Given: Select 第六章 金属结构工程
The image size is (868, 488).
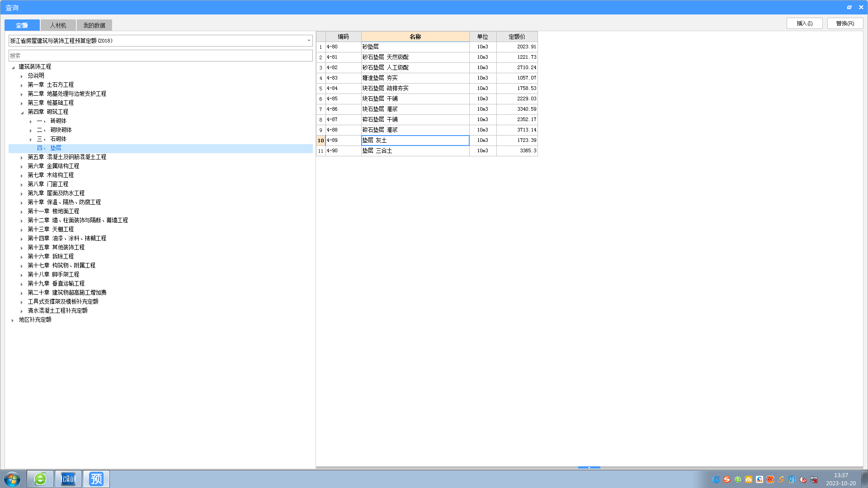Looking at the screenshot, I should (53, 166).
